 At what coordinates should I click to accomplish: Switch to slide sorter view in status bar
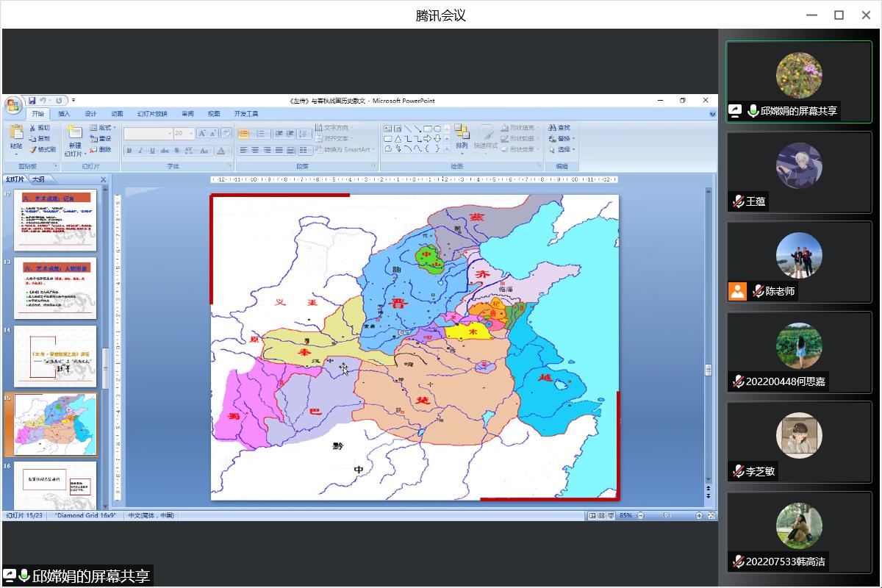[602, 516]
